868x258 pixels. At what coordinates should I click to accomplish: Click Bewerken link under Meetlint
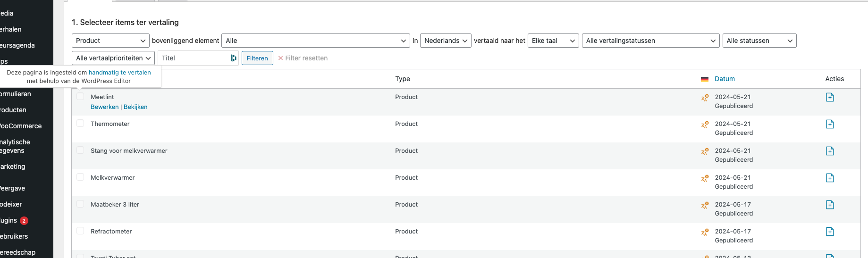coord(105,107)
